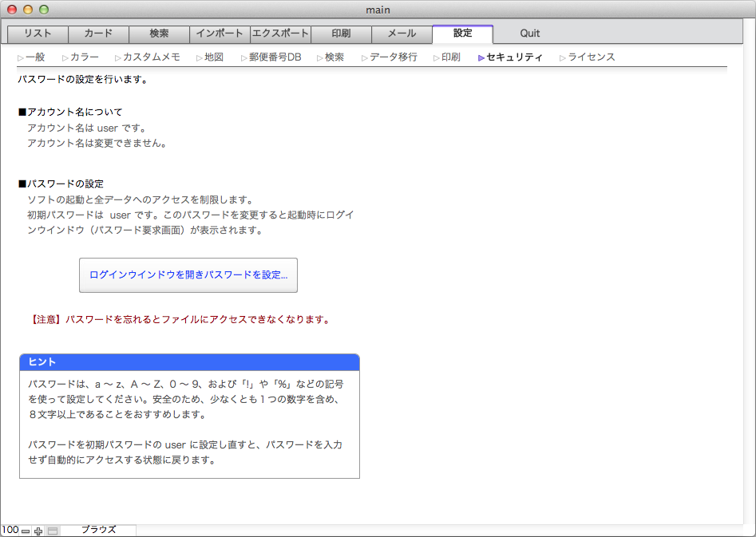Go to the 検索 main tab
Screen dimensions: 756x537
tap(159, 34)
